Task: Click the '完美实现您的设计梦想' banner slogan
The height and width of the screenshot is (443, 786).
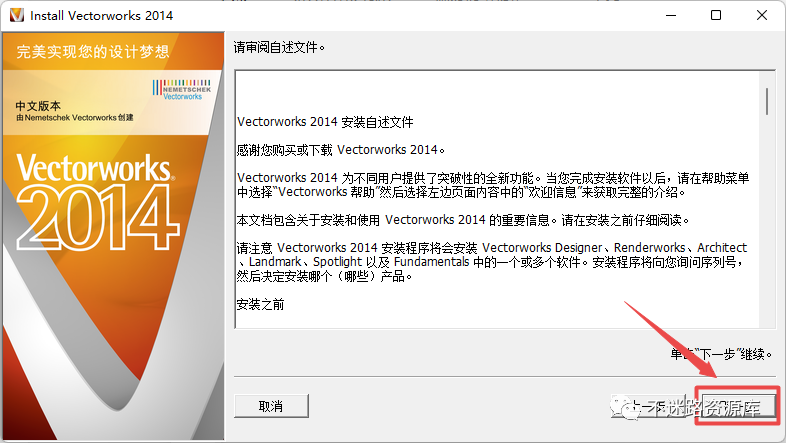Action: click(x=93, y=52)
